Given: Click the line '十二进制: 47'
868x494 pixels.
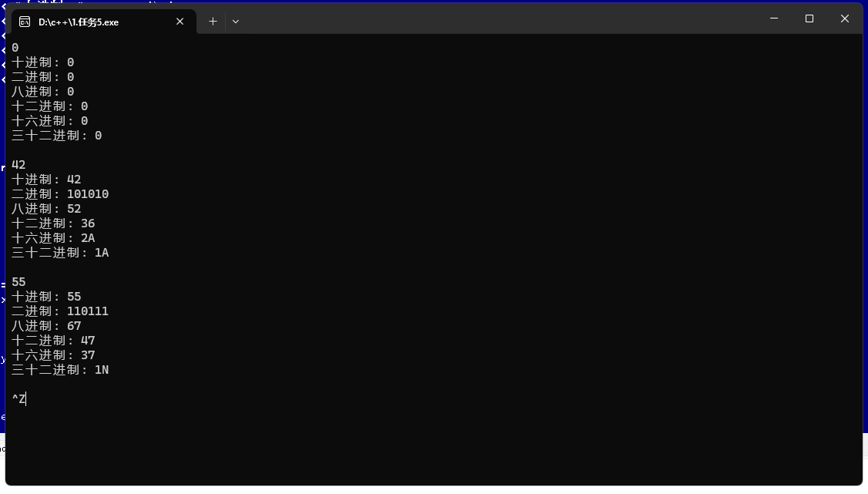Looking at the screenshot, I should [x=53, y=341].
